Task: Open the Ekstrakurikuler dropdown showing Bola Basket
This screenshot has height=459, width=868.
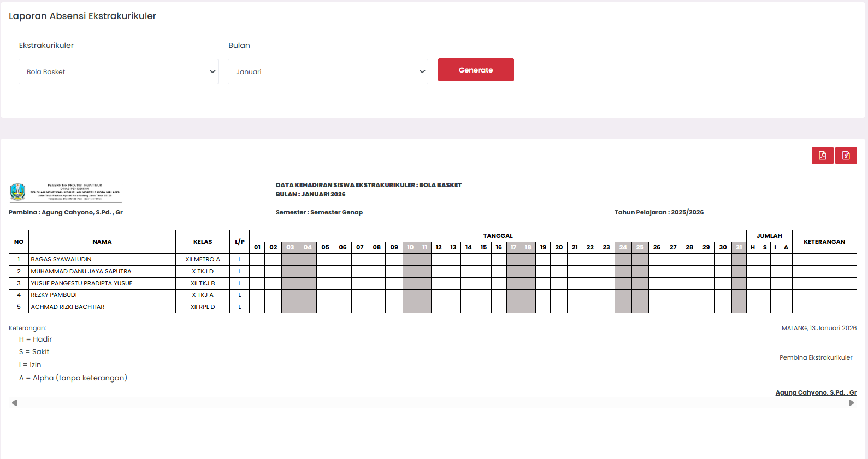Action: pyautogui.click(x=119, y=71)
